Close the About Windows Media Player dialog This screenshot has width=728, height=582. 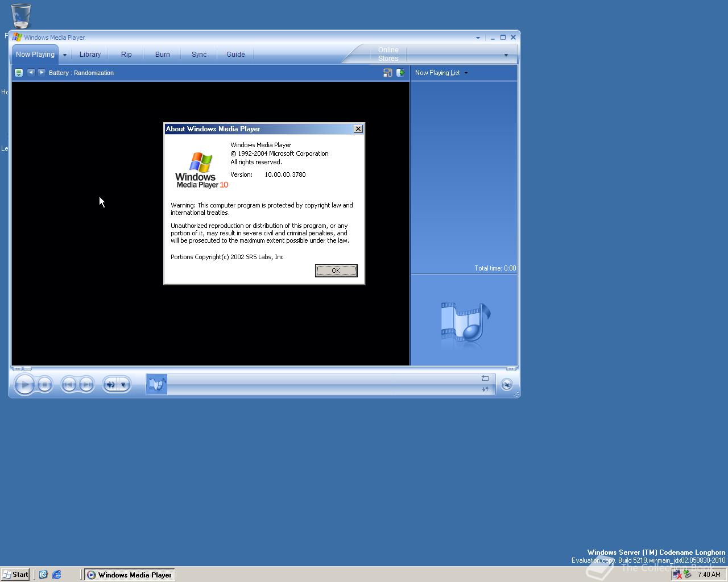(x=358, y=129)
